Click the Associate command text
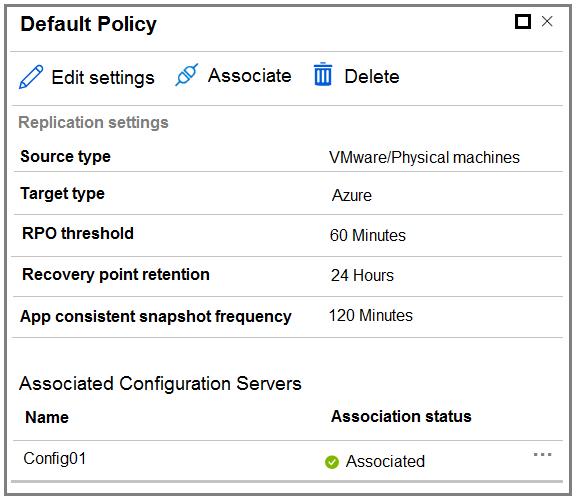This screenshot has width=577, height=500. tap(249, 76)
